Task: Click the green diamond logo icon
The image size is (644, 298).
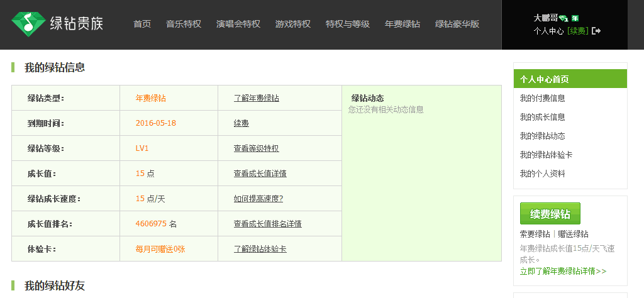Action: coord(28,24)
